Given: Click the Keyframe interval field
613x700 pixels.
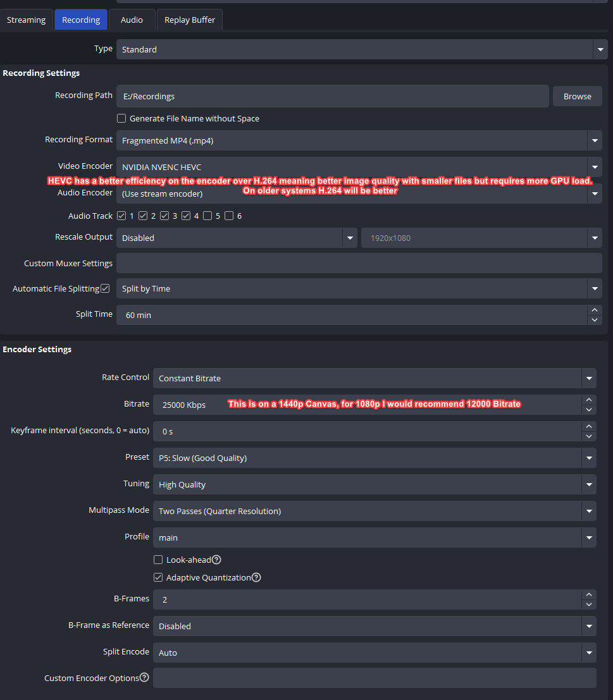Looking at the screenshot, I should 367,431.
